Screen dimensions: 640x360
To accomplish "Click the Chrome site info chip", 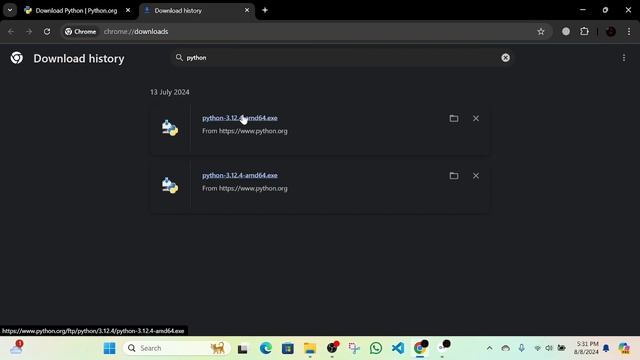I will pos(80,31).
